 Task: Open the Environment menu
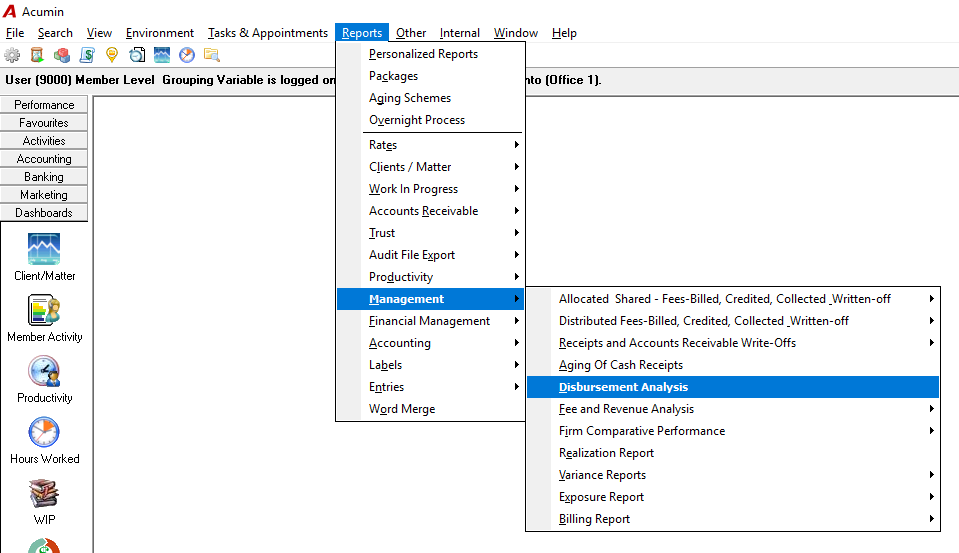click(160, 33)
